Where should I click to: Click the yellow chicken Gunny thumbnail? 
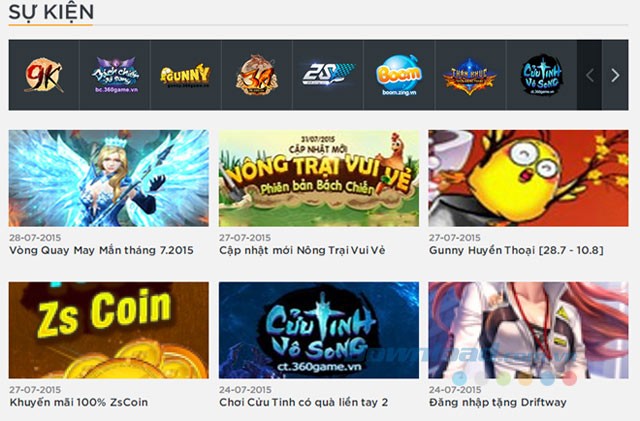tap(528, 178)
